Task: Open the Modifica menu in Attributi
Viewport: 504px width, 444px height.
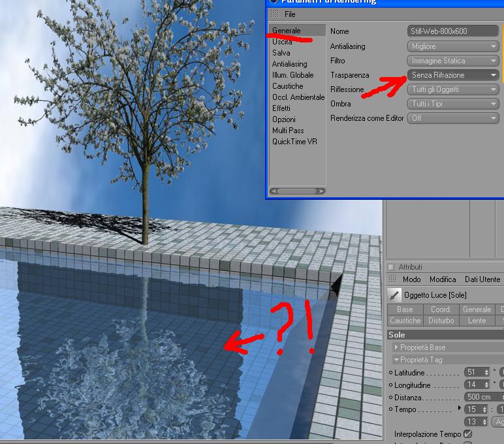Action: [x=443, y=279]
